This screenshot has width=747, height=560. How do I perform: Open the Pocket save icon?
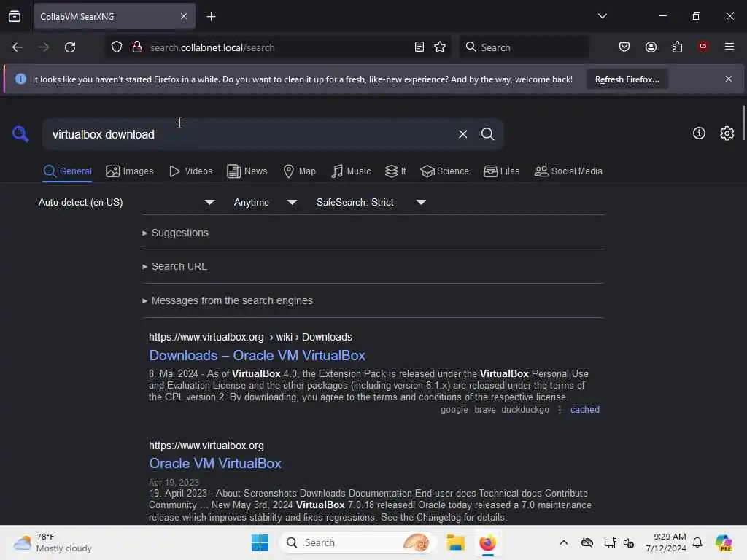pyautogui.click(x=624, y=47)
